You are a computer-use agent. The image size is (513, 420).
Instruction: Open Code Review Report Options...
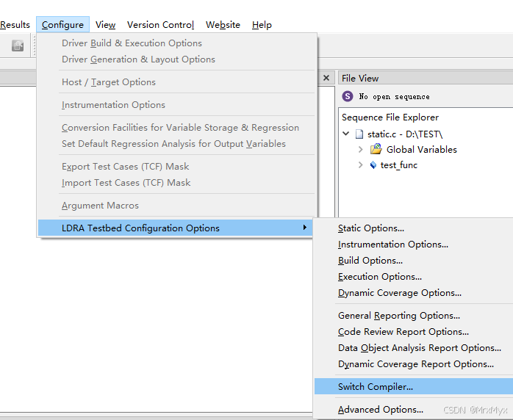click(403, 332)
